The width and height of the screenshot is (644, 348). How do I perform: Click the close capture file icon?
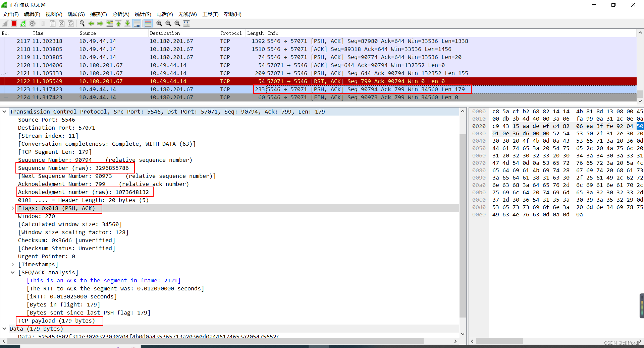coord(62,23)
